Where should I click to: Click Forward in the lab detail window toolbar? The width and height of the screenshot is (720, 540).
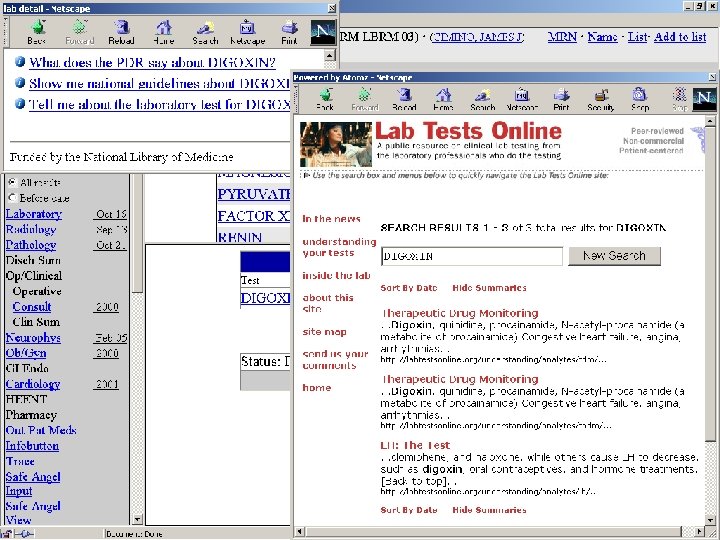pyautogui.click(x=79, y=32)
